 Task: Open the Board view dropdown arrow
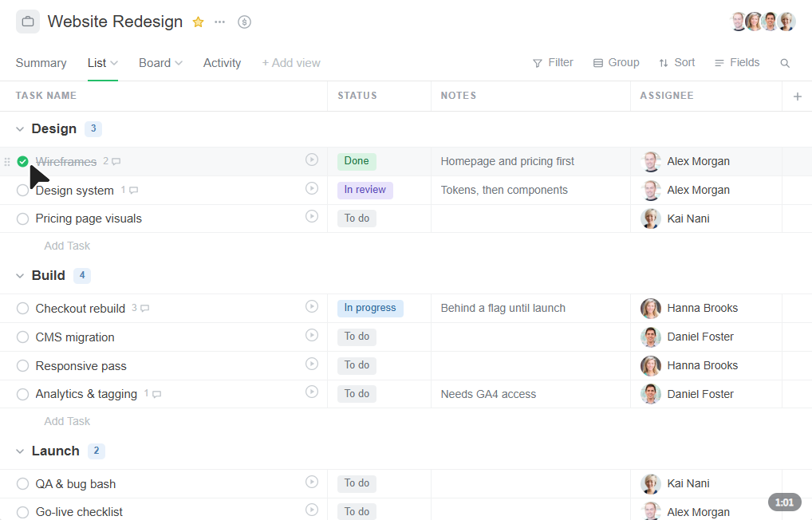179,63
